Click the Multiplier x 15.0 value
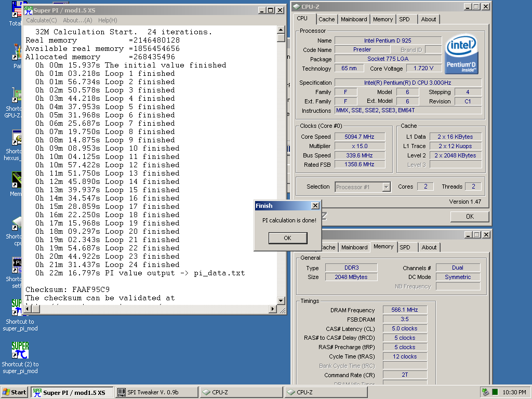The width and height of the screenshot is (532, 399). (x=360, y=146)
